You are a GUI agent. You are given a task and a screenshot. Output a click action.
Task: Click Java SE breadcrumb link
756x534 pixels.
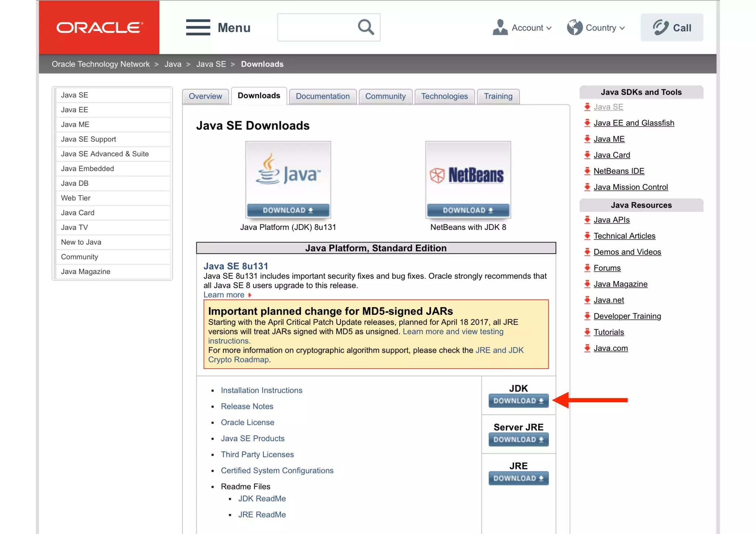pos(211,64)
